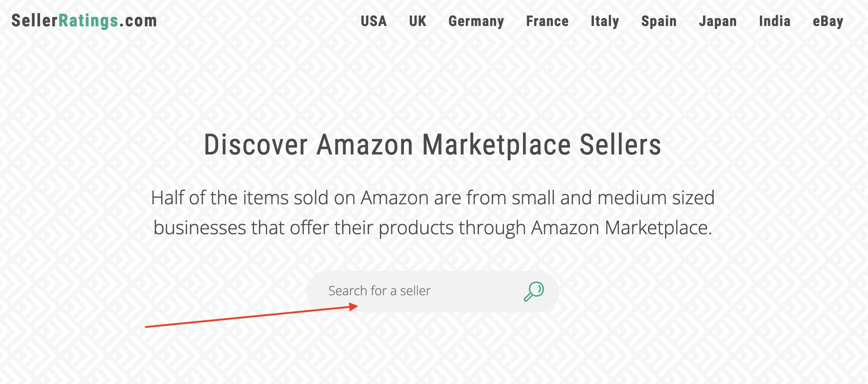Open the USA marketplace page
Screen dimensions: 868x384
(374, 21)
